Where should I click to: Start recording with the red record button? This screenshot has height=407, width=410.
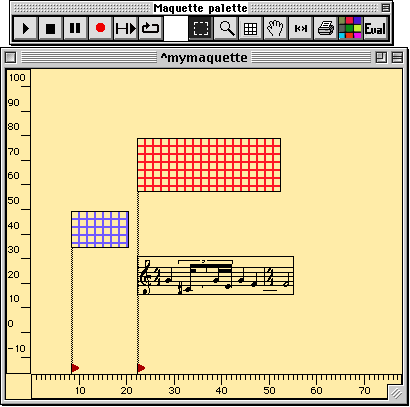click(100, 29)
